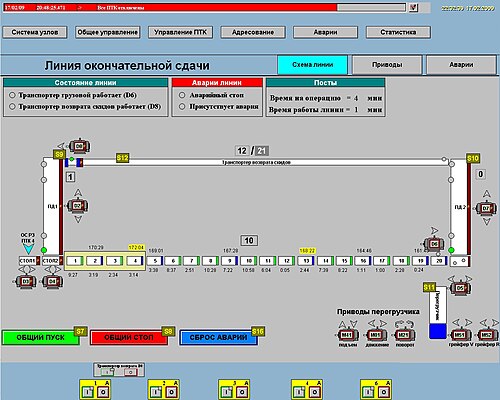Screen dimensions: 500x400
Task: Open the Управление ПТК menu
Action: pos(180,32)
